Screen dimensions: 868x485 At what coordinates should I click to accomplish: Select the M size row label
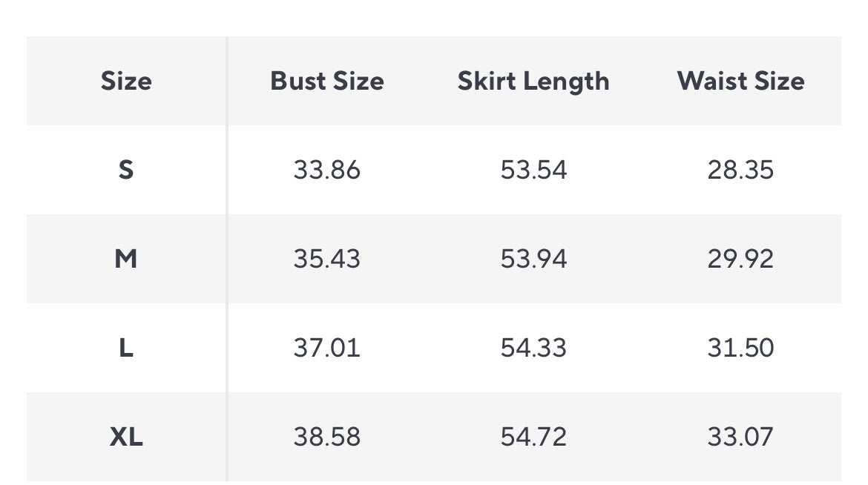point(126,259)
